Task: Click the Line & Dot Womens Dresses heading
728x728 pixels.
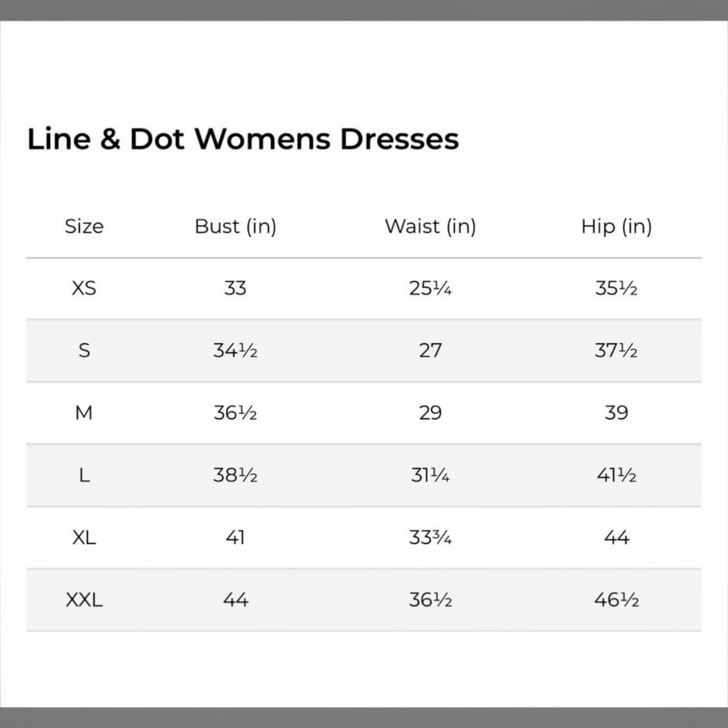Action: click(x=243, y=140)
